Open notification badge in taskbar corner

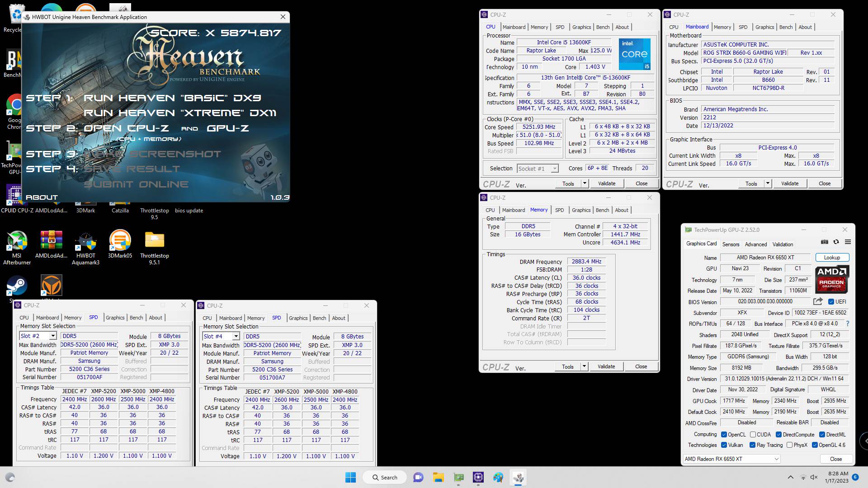(855, 477)
